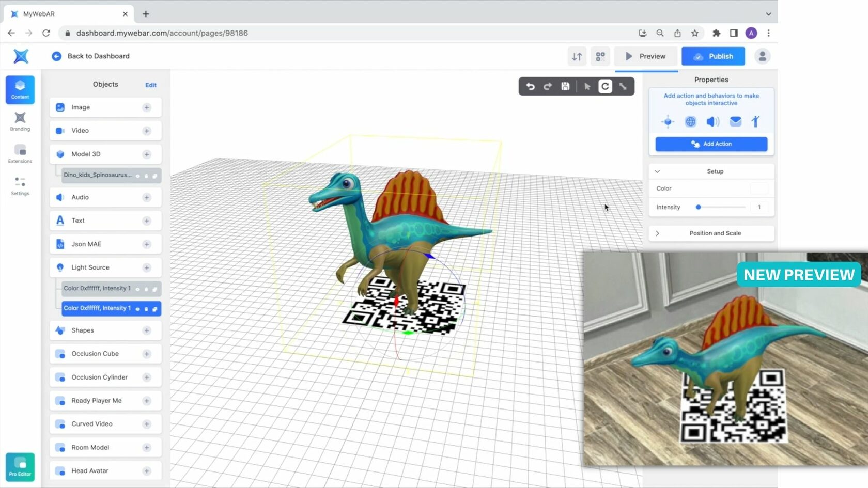Click the NEW PREVIEW video thumbnail
The height and width of the screenshot is (488, 868).
725,359
